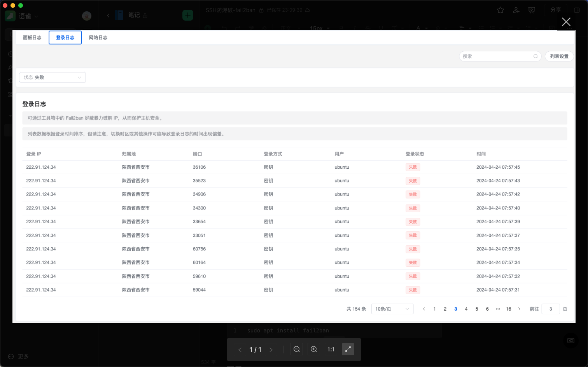This screenshot has width=588, height=367.
Task: Click the 分享 share button
Action: [556, 10]
